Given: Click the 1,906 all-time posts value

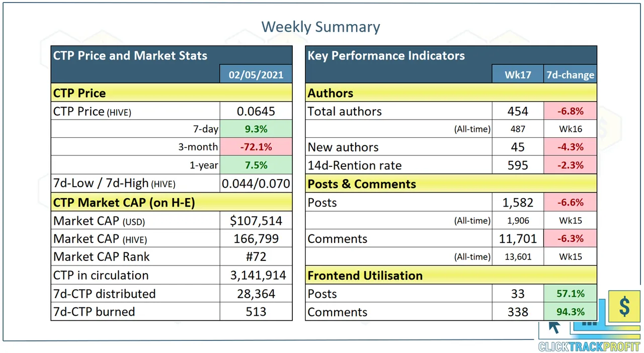Looking at the screenshot, I should point(518,220).
